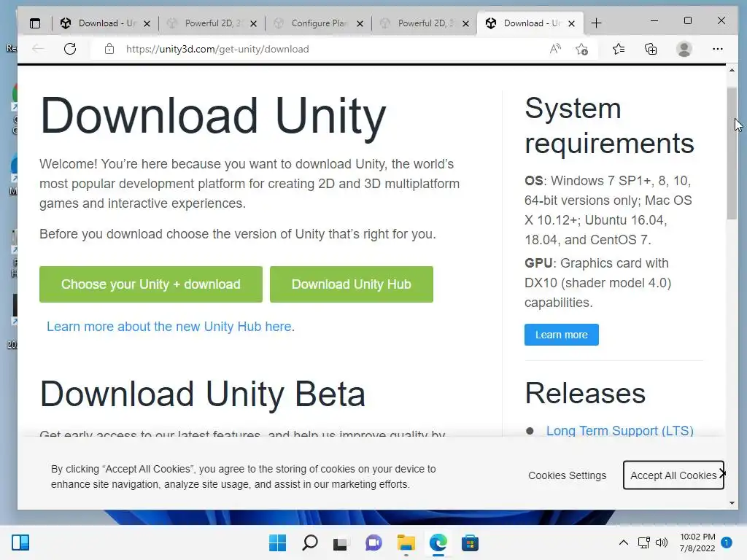Viewport: 747px width, 560px height.
Task: Click Download Unity Hub button
Action: (x=352, y=284)
